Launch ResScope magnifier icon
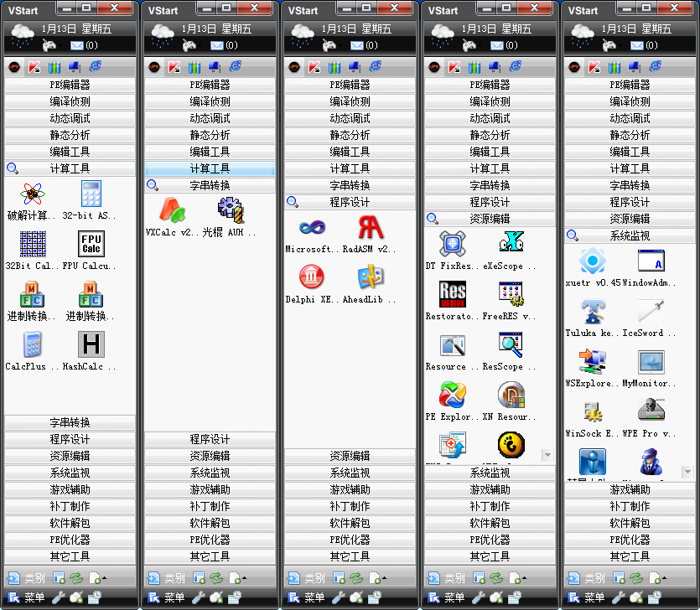 [x=511, y=344]
